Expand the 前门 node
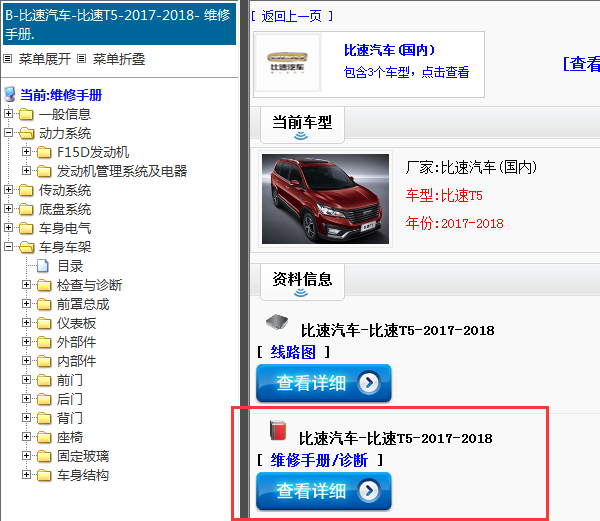 tap(26, 379)
